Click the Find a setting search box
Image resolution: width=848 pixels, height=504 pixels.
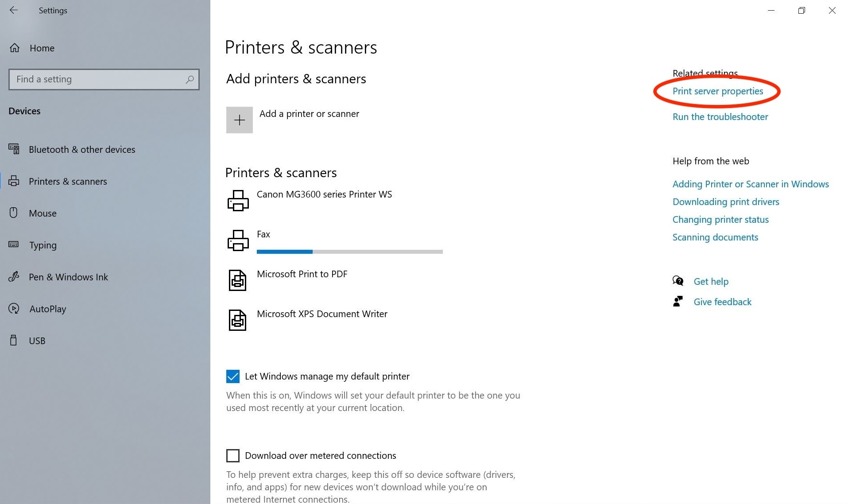pos(104,79)
